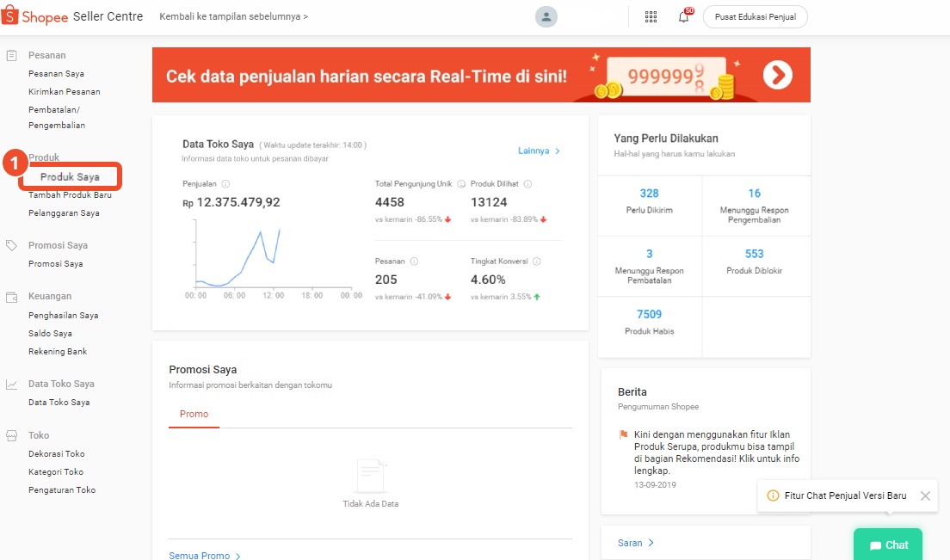This screenshot has height=560, width=950.
Task: Click the user profile avatar icon
Action: 546,17
